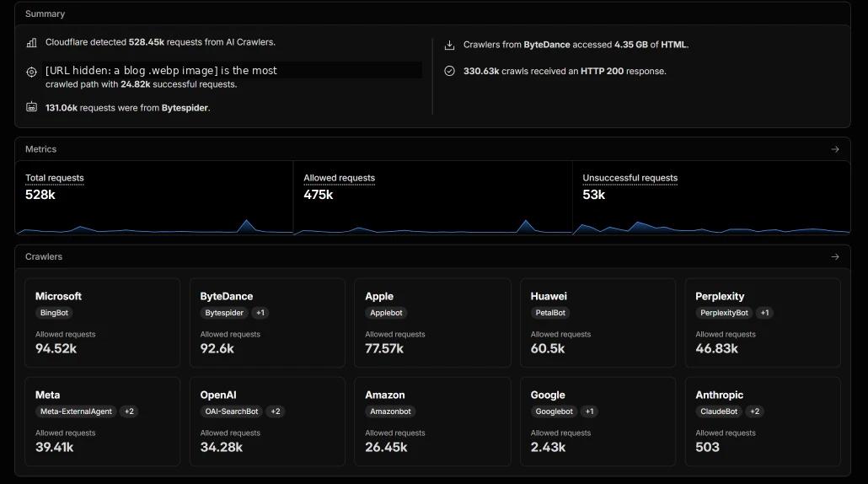Image resolution: width=868 pixels, height=484 pixels.
Task: Open the OpenAI crawler card
Action: 267,422
